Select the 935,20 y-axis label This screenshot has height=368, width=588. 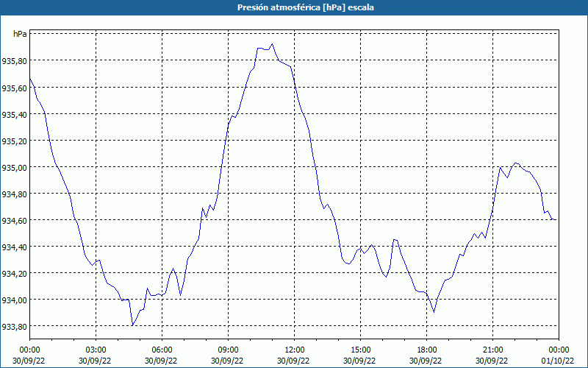[14, 141]
